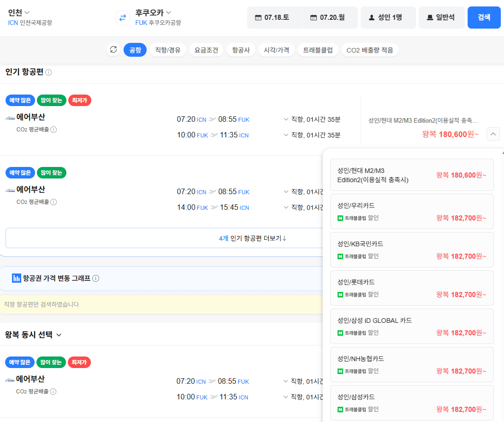504x422 pixels.
Task: Open the 시각/가격 filter
Action: [276, 50]
